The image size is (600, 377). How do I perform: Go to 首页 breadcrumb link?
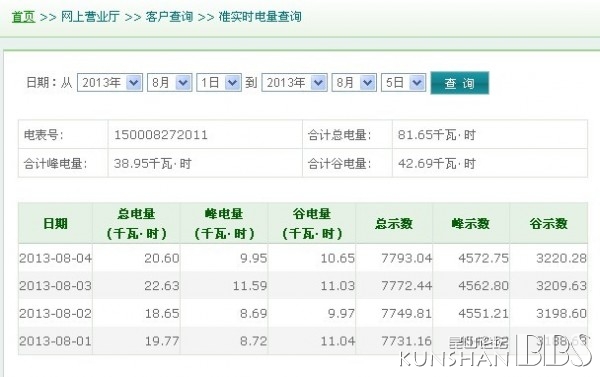[23, 17]
